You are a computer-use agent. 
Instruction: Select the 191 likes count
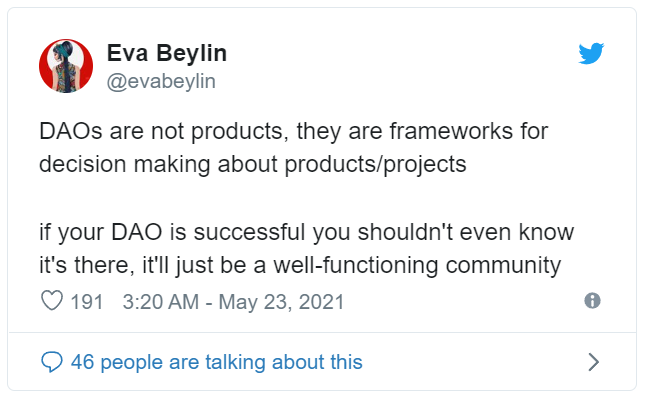86,302
